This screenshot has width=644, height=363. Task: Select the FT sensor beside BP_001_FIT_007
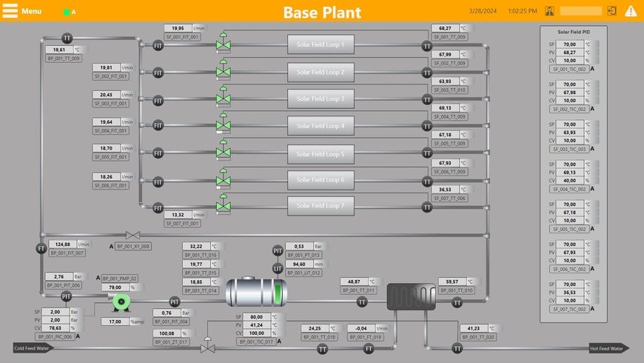point(41,248)
